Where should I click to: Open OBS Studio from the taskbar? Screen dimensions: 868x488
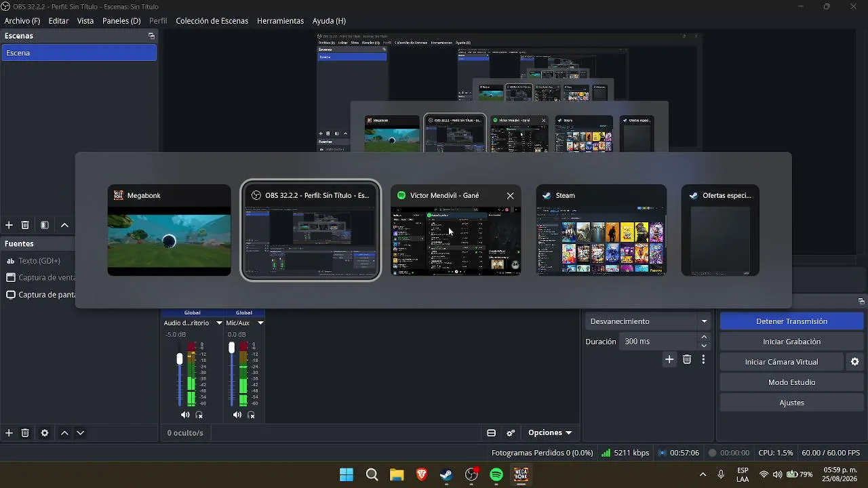click(x=471, y=474)
